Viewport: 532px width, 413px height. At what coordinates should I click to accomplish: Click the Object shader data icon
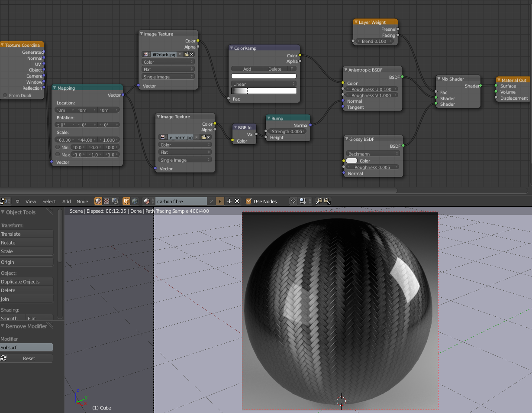coord(126,201)
